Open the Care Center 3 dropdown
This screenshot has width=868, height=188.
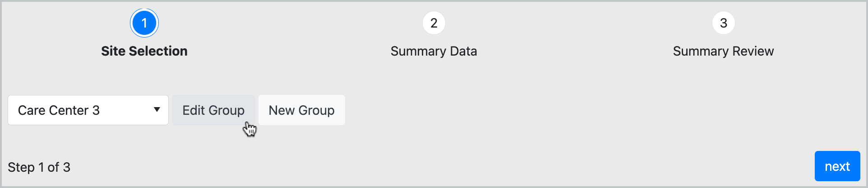88,110
